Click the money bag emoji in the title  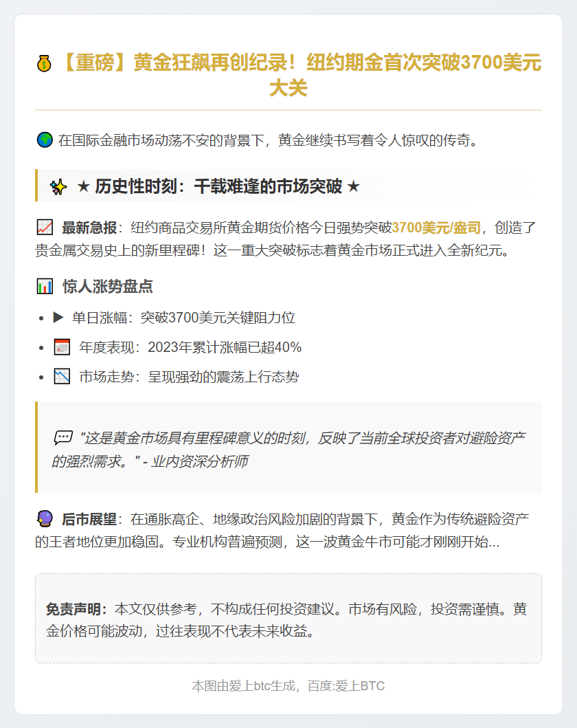point(44,65)
